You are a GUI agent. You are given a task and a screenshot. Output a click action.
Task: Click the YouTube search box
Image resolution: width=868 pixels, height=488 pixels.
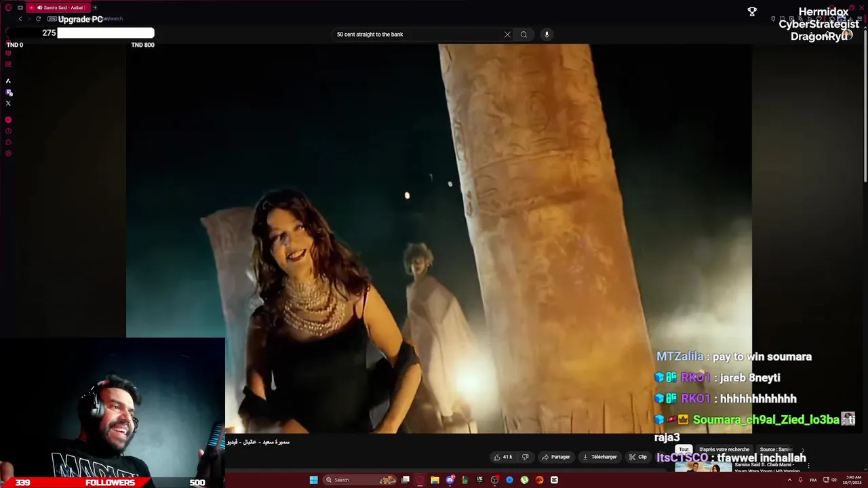pyautogui.click(x=417, y=35)
